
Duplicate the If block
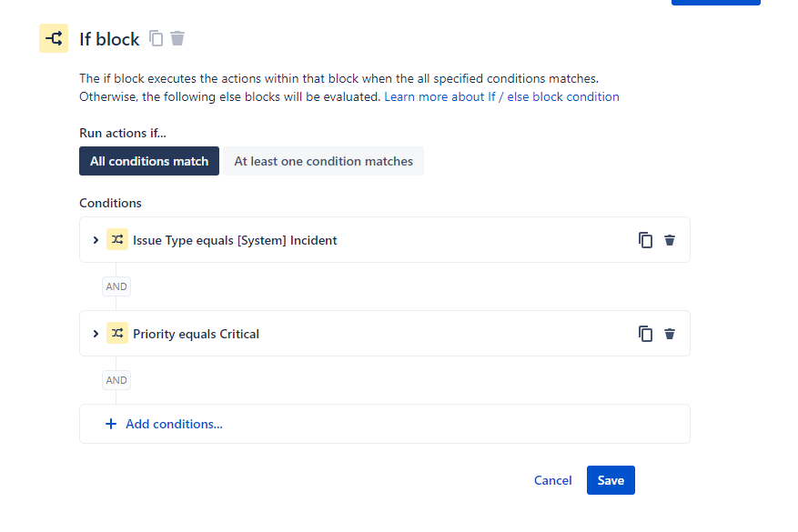click(x=157, y=38)
